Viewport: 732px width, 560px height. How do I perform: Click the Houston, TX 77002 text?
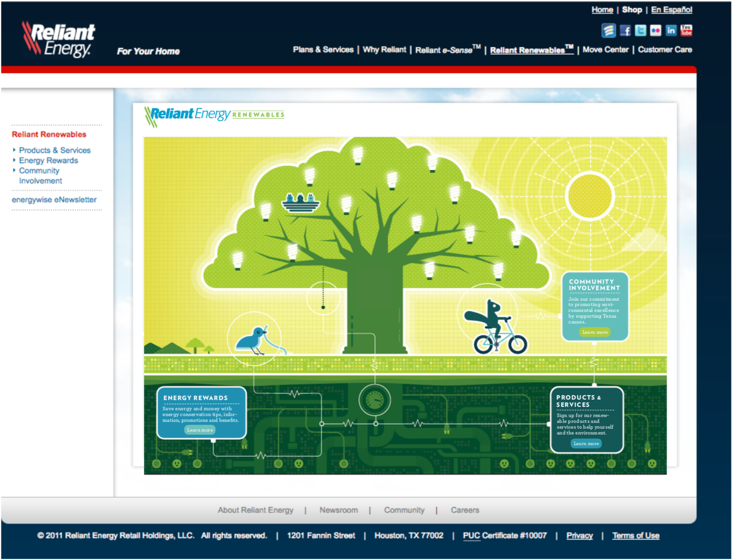click(409, 536)
